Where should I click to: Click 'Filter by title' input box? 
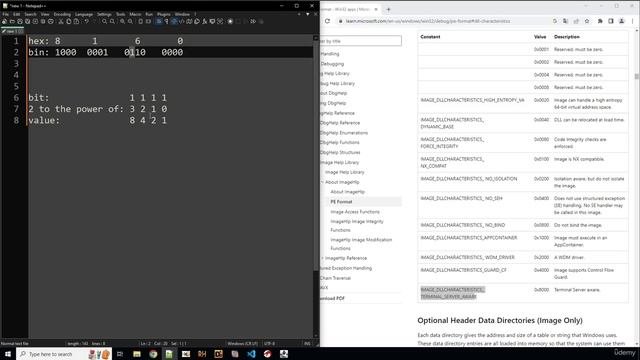click(x=361, y=41)
